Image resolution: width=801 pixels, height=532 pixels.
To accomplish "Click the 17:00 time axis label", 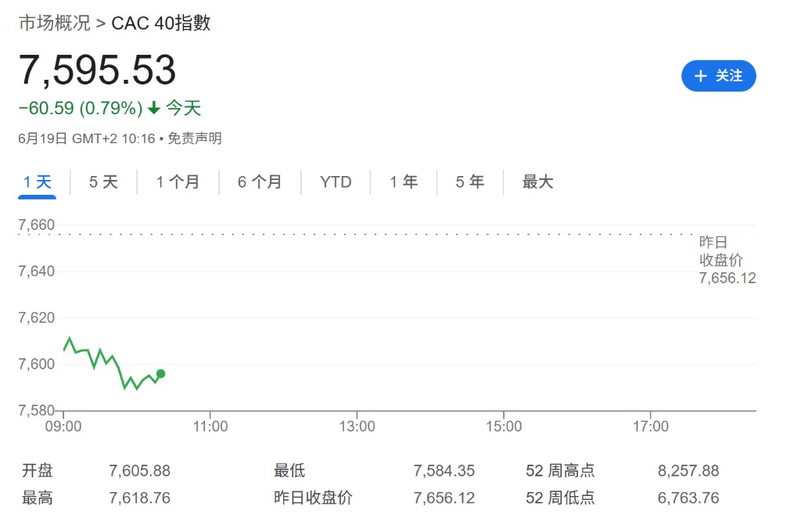I will point(650,426).
